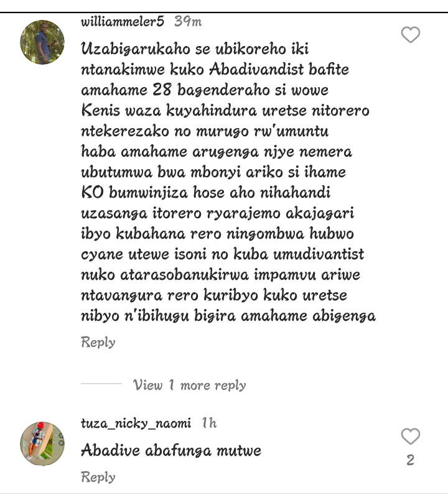Screen dimensions: 448x498
Task: Click the word 'umudivantist' in the comment
Action: [319, 254]
